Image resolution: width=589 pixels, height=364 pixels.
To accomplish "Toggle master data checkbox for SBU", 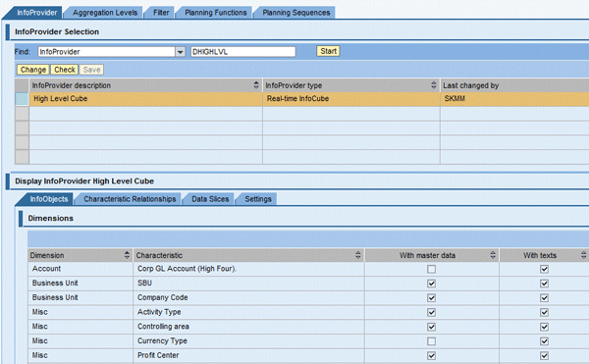I will pos(431,284).
